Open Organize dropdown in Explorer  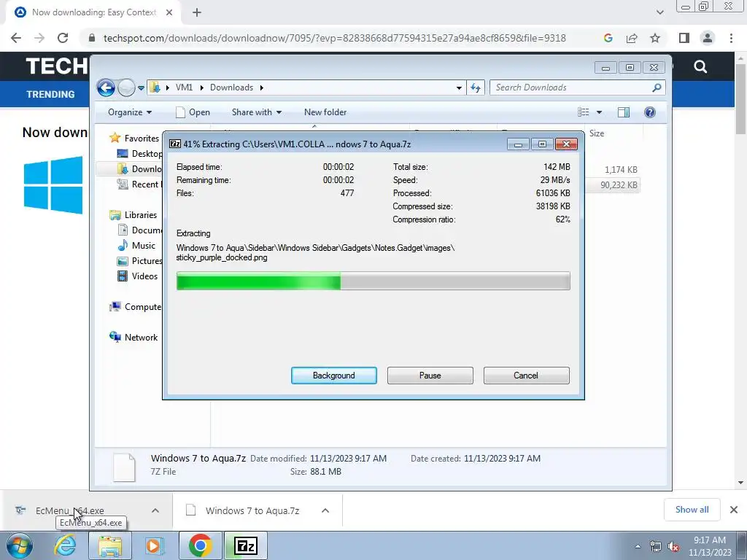(x=130, y=112)
